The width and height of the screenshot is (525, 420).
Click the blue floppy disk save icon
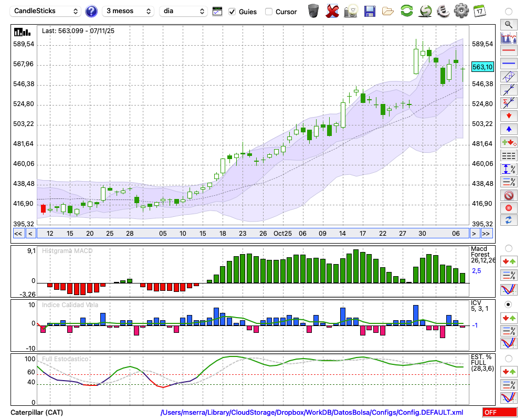(370, 11)
